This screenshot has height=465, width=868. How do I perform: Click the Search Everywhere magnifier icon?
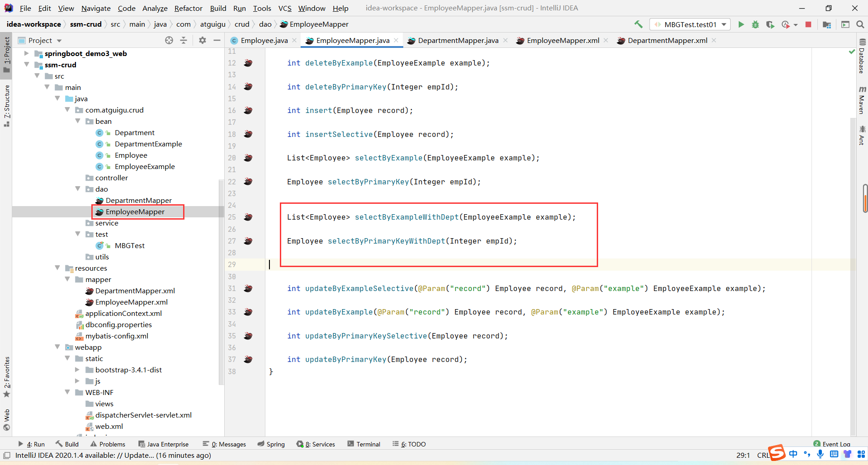click(860, 24)
